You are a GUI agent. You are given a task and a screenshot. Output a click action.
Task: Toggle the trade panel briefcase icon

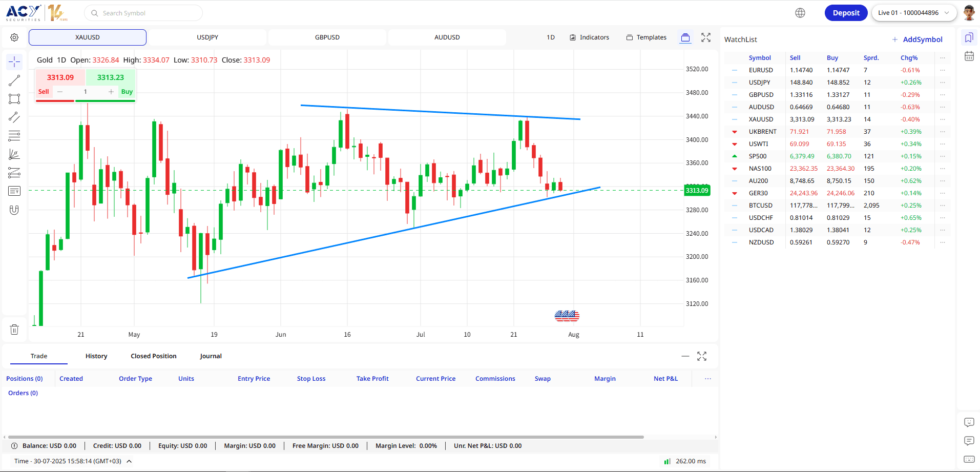(x=685, y=37)
